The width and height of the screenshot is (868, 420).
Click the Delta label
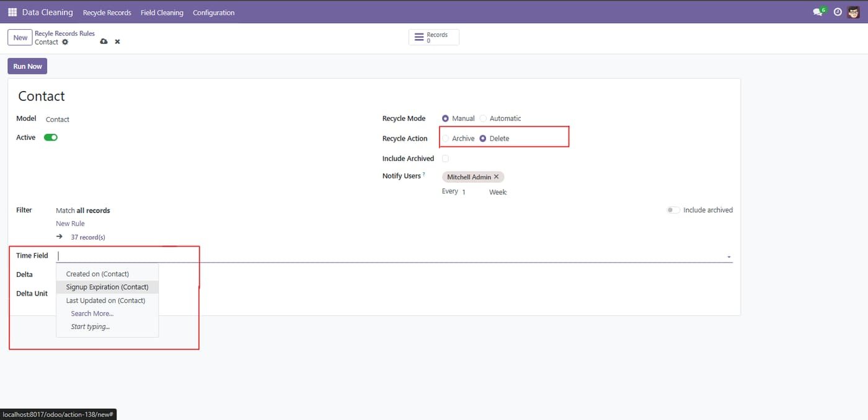(x=24, y=274)
